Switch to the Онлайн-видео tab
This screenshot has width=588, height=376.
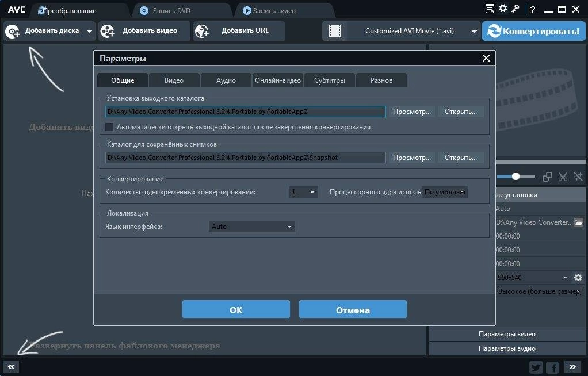278,80
